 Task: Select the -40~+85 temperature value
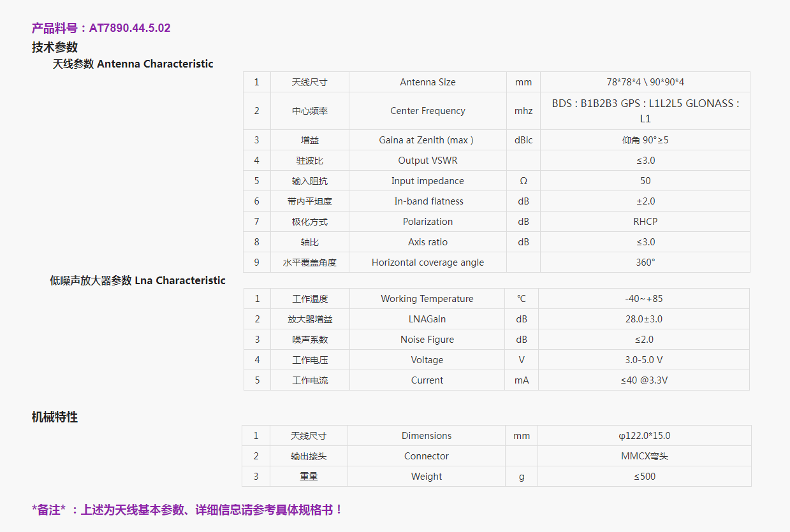[644, 299]
